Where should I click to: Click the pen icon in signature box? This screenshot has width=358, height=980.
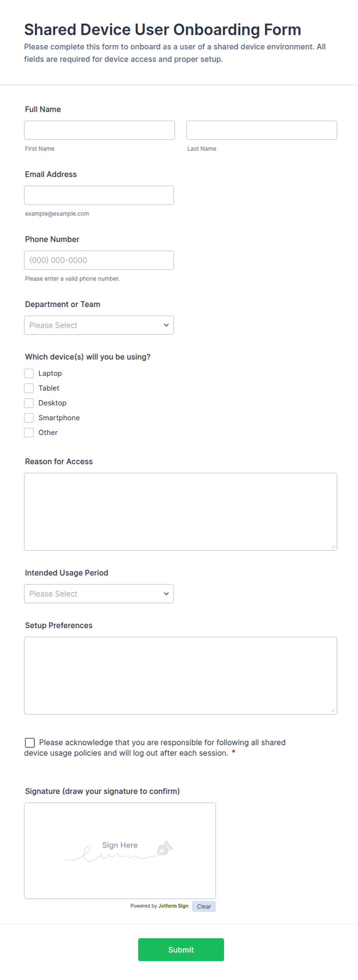click(x=165, y=848)
